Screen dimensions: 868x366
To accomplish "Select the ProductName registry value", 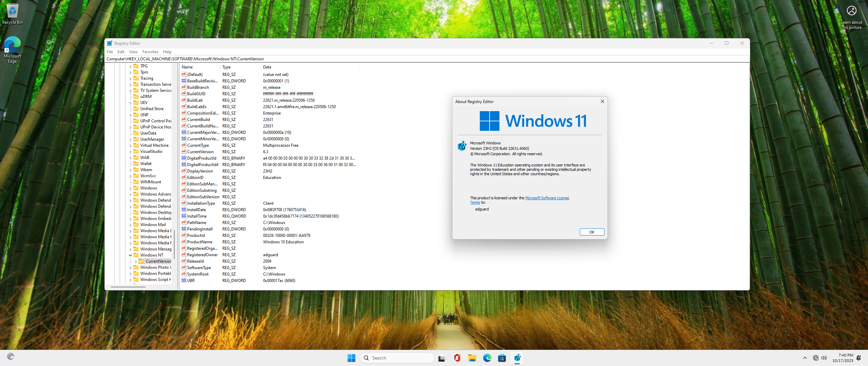I will 200,242.
